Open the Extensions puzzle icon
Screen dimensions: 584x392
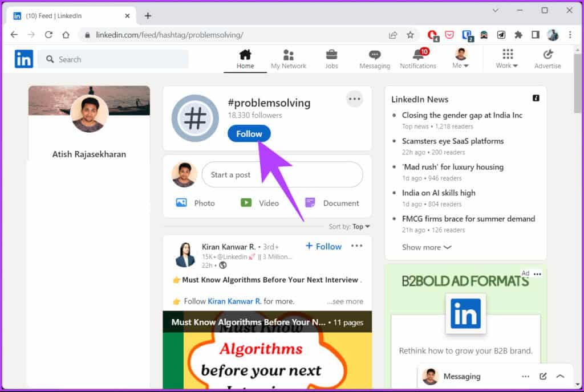tap(518, 35)
